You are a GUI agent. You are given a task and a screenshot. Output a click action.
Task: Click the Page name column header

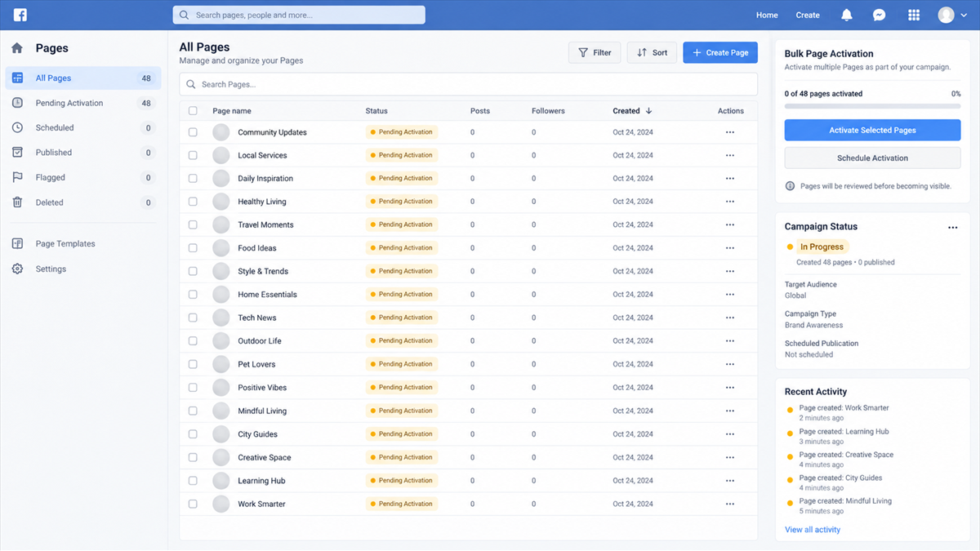(232, 111)
